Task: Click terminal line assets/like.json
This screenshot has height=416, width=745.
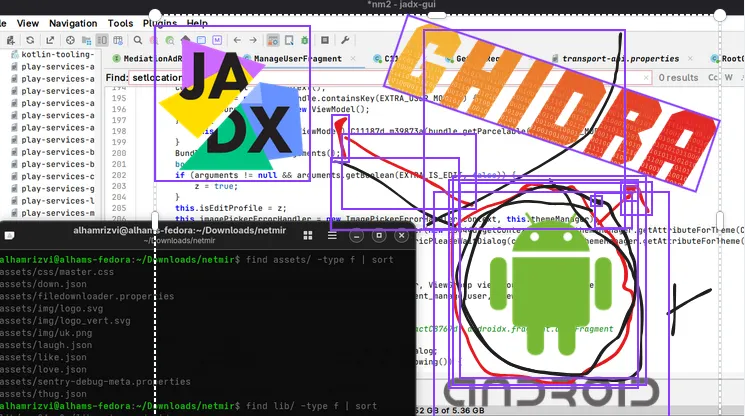Action: 43,357
